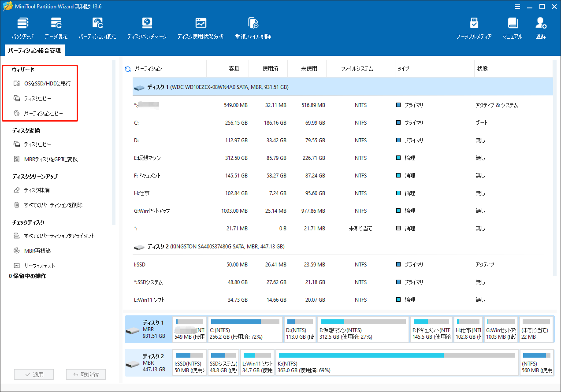The image size is (561, 392).
Task: Start パーティション復元 from the toolbar
Action: point(97,28)
